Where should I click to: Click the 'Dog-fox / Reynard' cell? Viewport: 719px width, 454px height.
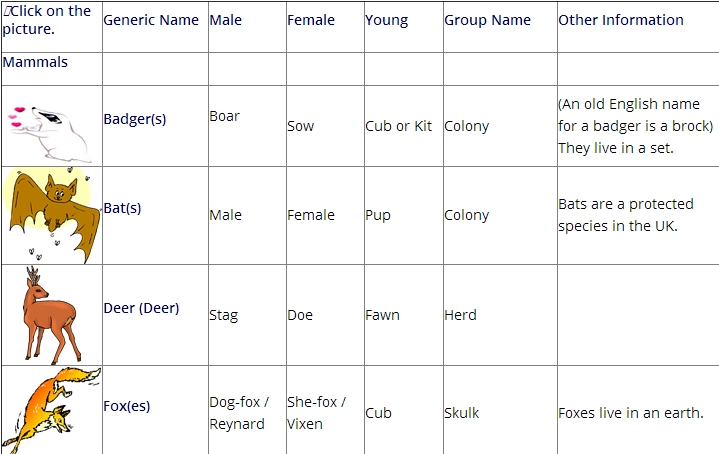tap(240, 412)
